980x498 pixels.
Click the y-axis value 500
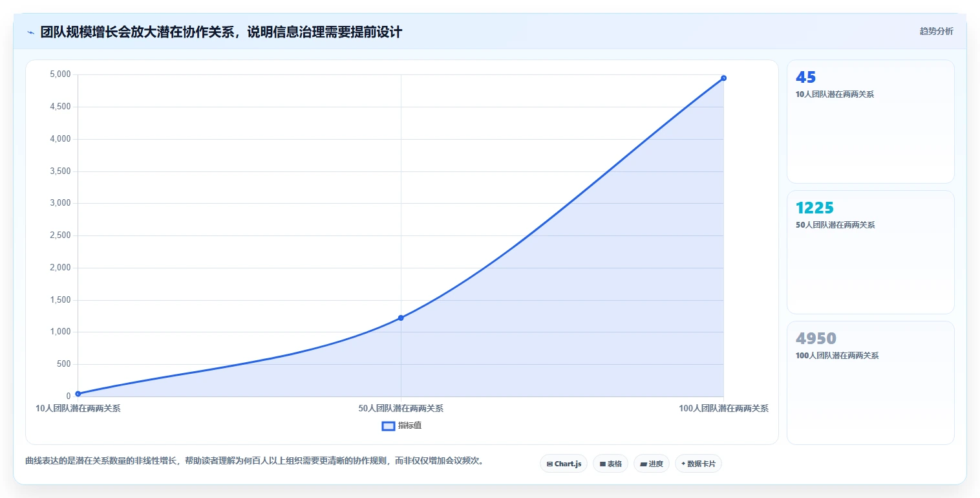click(63, 364)
